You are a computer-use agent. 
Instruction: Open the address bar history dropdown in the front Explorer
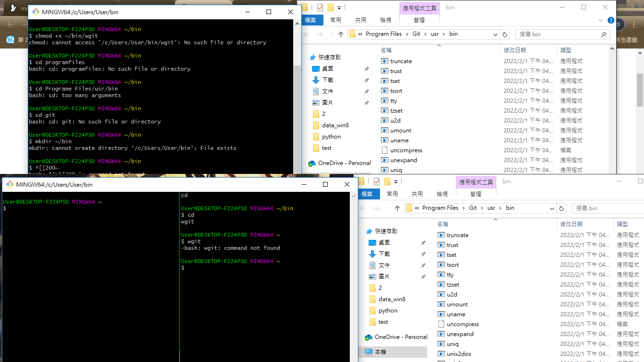(x=552, y=208)
